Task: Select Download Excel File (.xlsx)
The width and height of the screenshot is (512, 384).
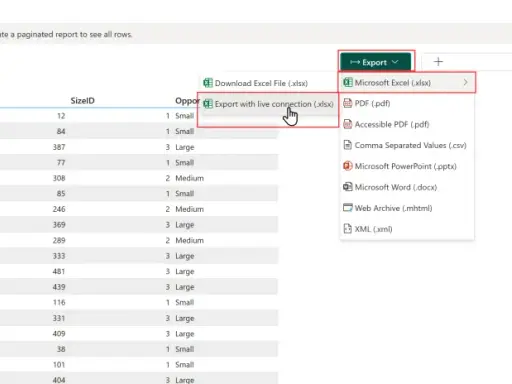Action: coord(268,83)
